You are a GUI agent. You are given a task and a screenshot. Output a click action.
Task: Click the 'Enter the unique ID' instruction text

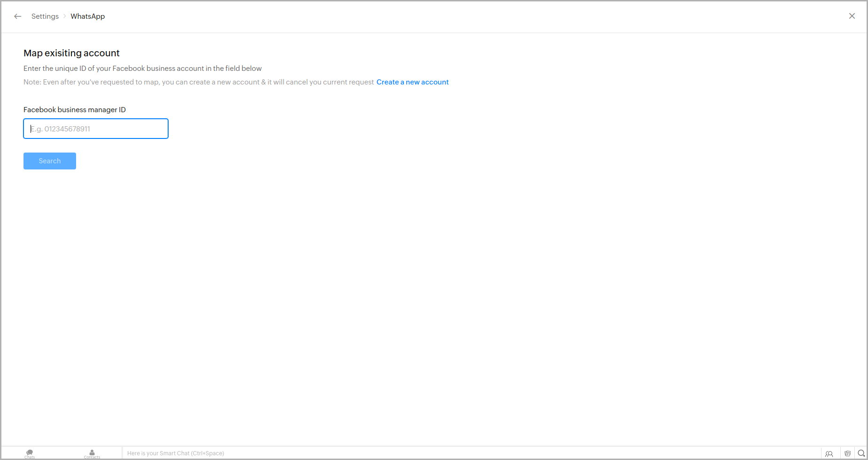[143, 69]
